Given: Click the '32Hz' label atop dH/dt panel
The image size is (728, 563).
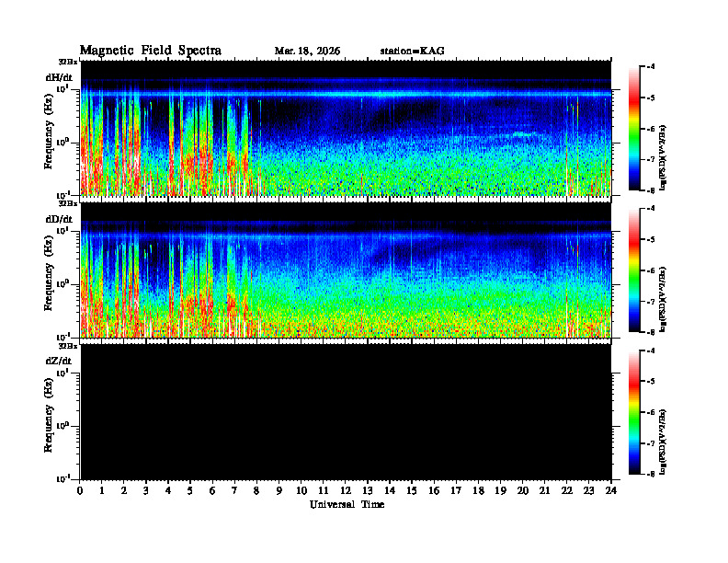Looking at the screenshot, I should pyautogui.click(x=68, y=62).
